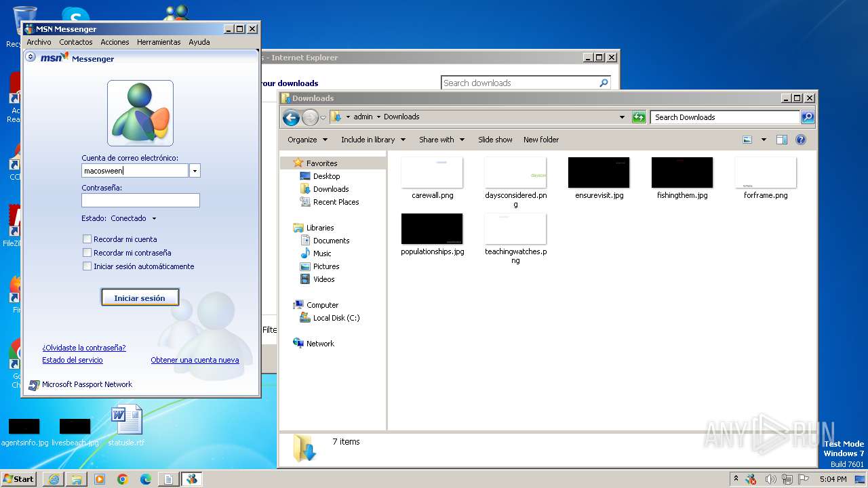Click the Search Downloads input field
868x488 pixels.
point(725,117)
